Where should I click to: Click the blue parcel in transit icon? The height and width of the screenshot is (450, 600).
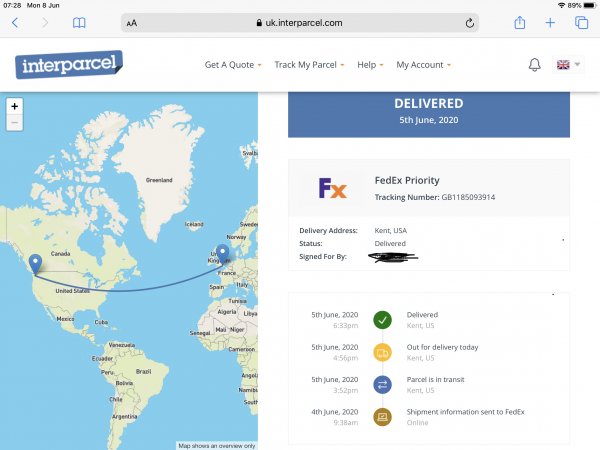(382, 385)
